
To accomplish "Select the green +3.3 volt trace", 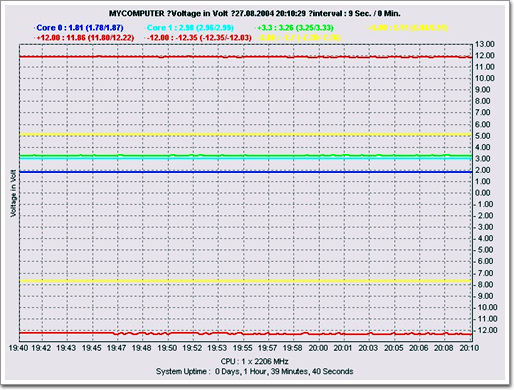I will tap(246, 155).
